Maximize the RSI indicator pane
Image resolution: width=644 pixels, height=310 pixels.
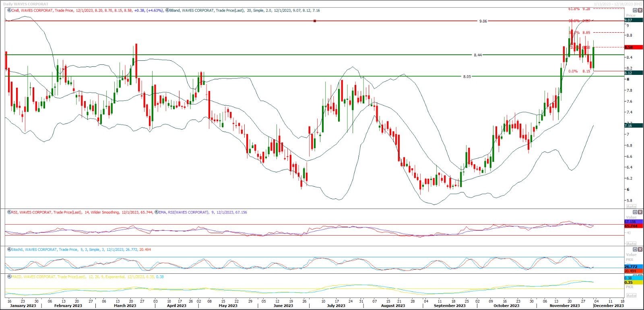click(635, 212)
